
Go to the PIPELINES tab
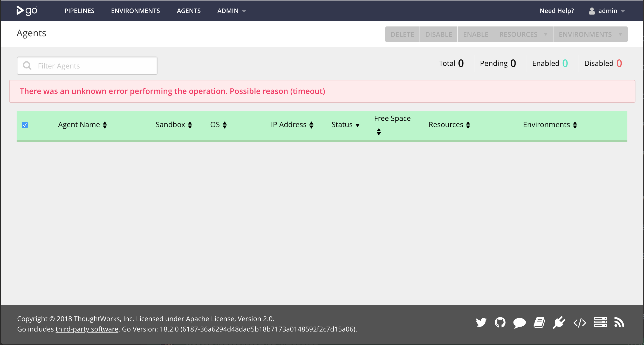coord(79,11)
